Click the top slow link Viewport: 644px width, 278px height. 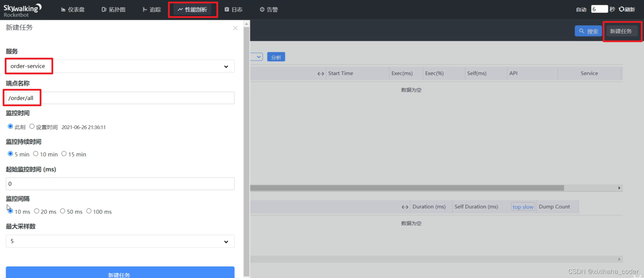pos(523,207)
